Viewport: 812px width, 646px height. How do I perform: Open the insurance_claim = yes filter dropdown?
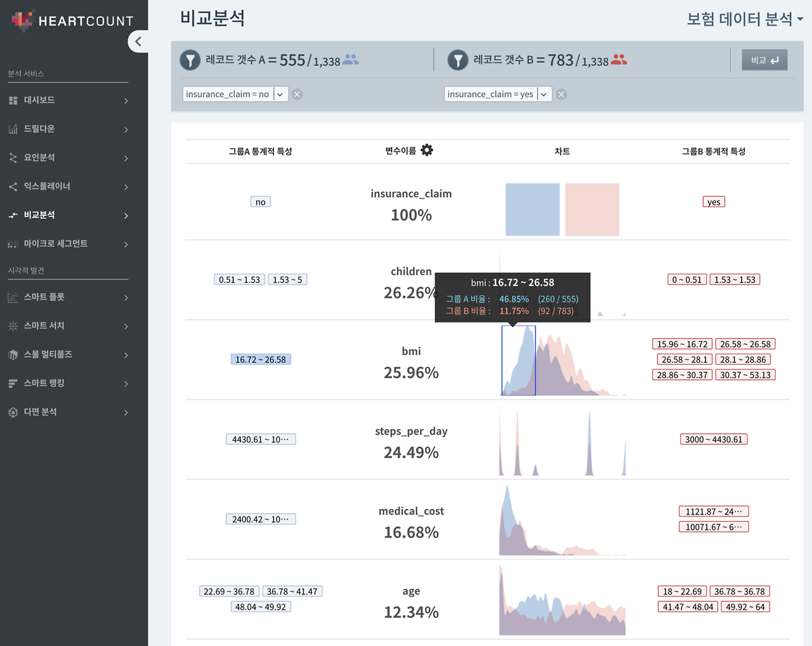(x=542, y=93)
